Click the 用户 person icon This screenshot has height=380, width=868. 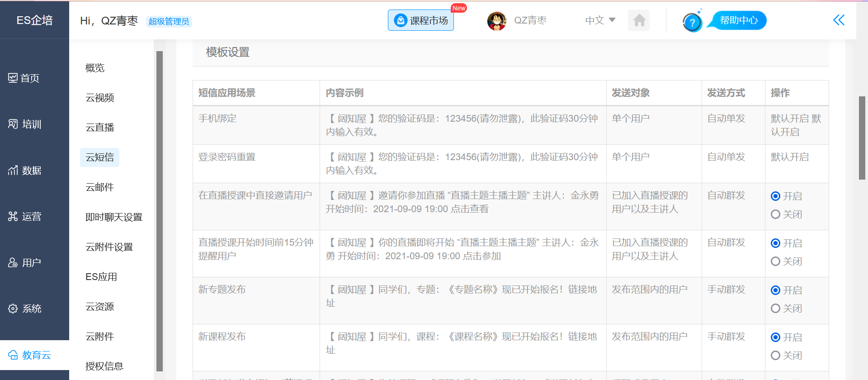coord(13,262)
